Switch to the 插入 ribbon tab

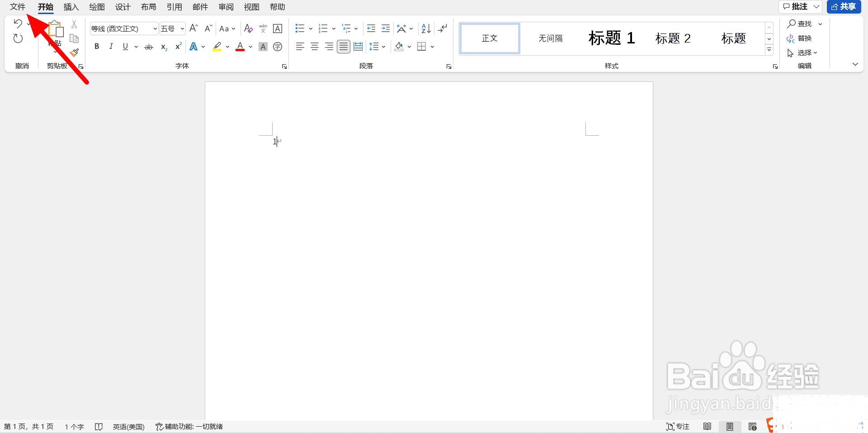point(71,7)
